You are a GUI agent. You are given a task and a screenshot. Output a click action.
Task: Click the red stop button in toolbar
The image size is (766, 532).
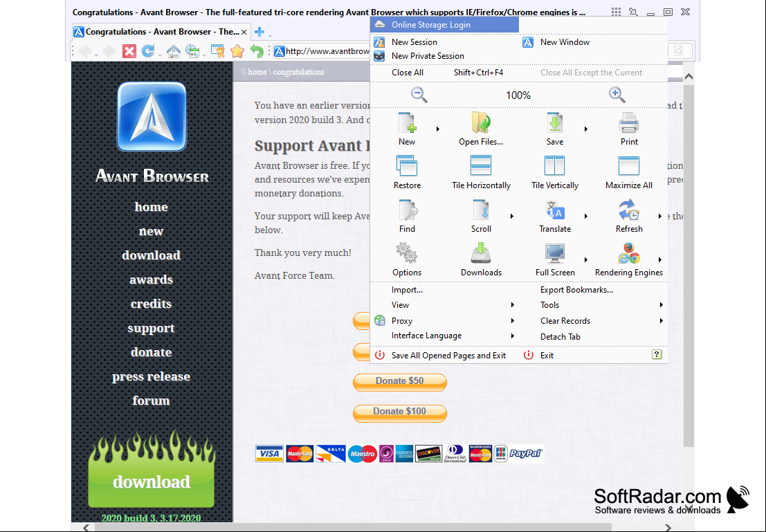tap(129, 51)
